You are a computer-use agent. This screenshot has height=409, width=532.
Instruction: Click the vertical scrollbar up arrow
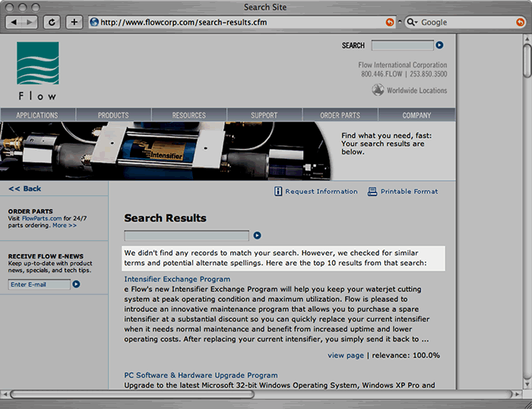[527, 39]
